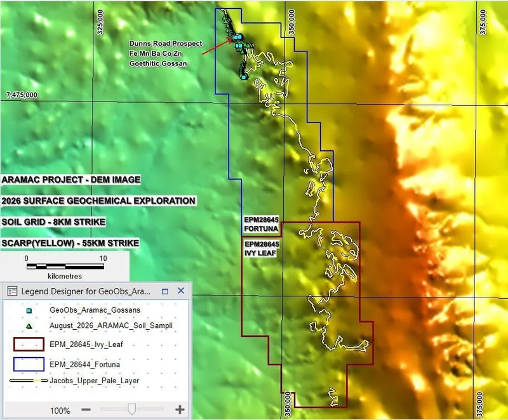The height and width of the screenshot is (420, 508).
Task: Click the Legend Designer window icon
Action: pos(12,291)
